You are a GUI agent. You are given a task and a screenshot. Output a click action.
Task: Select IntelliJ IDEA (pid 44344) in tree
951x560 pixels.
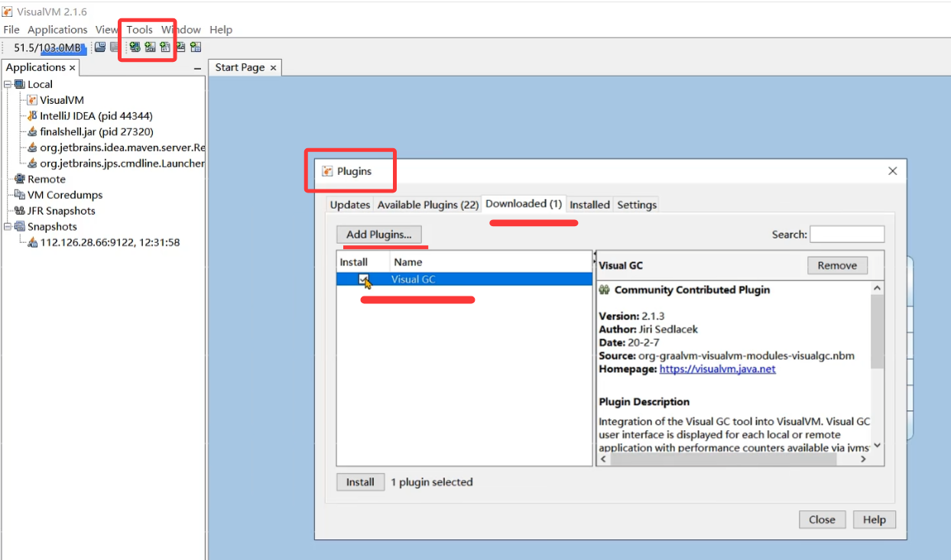pyautogui.click(x=96, y=116)
